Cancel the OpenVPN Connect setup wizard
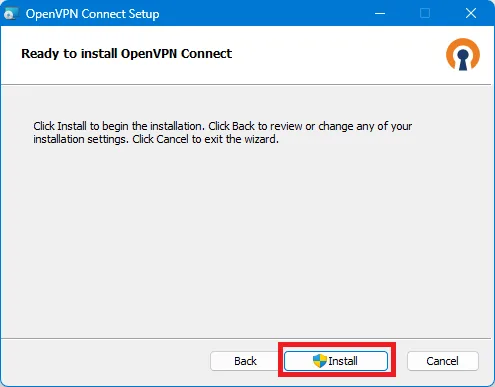Image resolution: width=495 pixels, height=387 pixels. [x=442, y=361]
